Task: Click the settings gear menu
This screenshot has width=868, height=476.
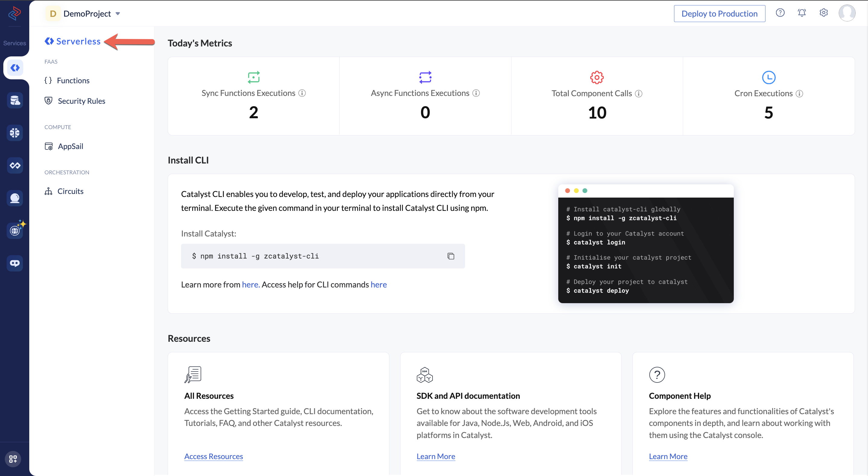Action: point(823,12)
